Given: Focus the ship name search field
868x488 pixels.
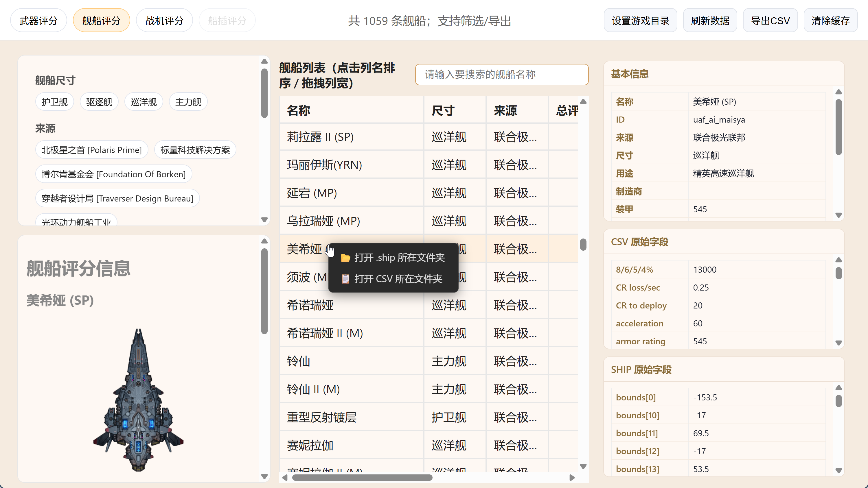Looking at the screenshot, I should [x=501, y=74].
